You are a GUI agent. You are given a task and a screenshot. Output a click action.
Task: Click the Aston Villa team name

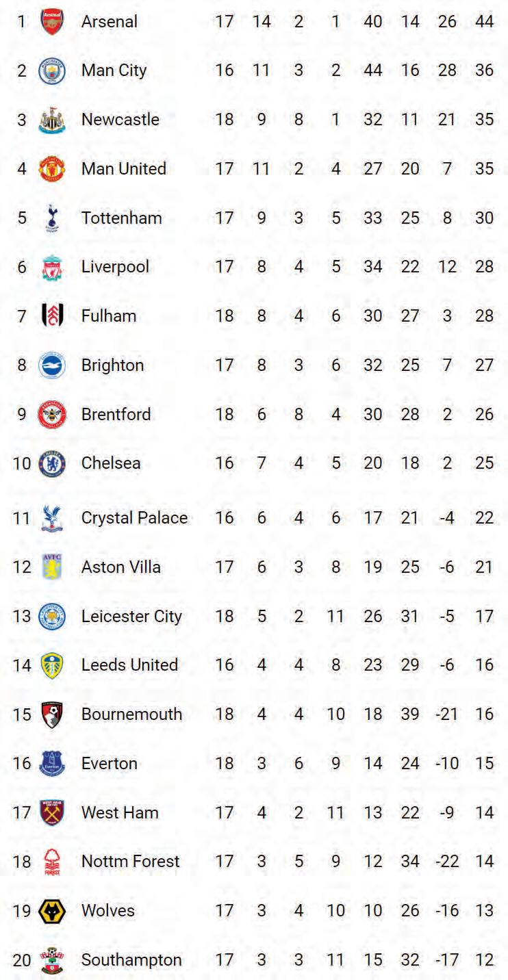coord(121,567)
